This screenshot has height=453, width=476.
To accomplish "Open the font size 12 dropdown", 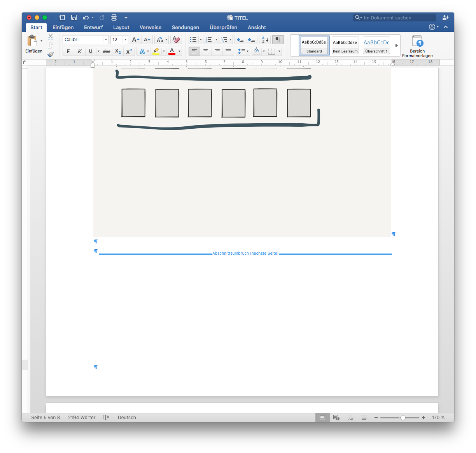I will click(125, 40).
